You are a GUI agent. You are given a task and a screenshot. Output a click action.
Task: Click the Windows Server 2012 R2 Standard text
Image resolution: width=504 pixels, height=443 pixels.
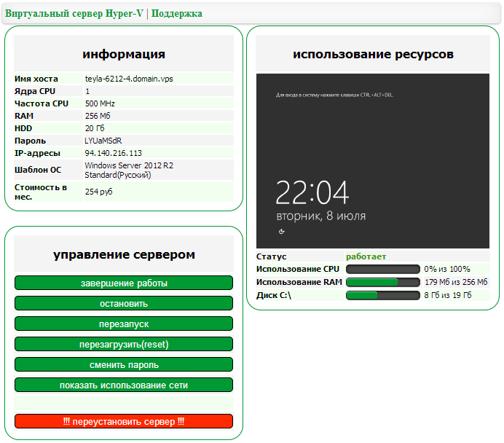(x=129, y=170)
